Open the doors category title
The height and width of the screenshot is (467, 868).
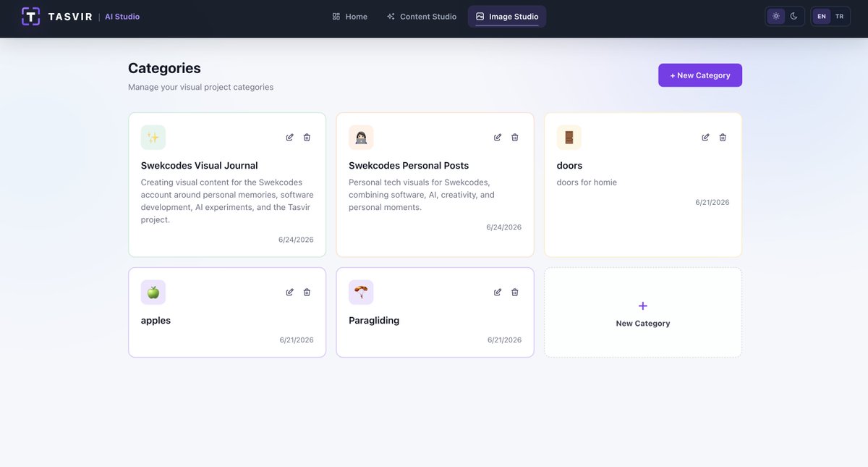point(570,166)
